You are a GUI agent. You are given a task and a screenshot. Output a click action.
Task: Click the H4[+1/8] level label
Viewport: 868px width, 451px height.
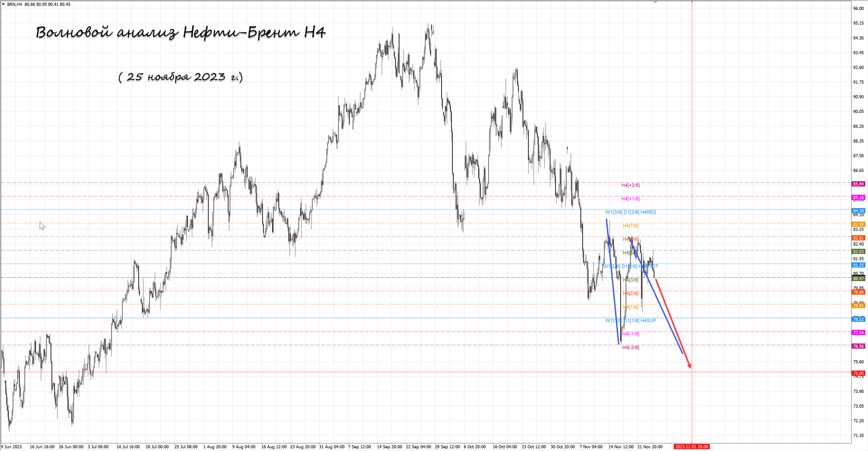point(630,199)
